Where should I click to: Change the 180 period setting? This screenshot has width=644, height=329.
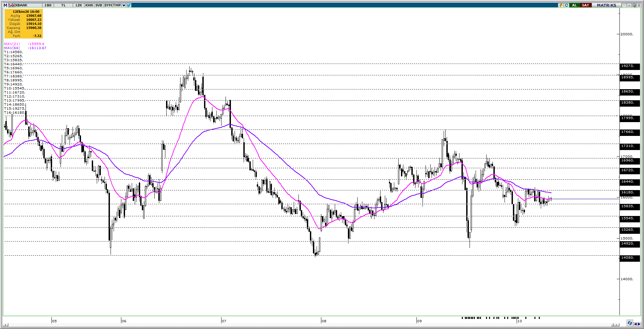pyautogui.click(x=48, y=5)
